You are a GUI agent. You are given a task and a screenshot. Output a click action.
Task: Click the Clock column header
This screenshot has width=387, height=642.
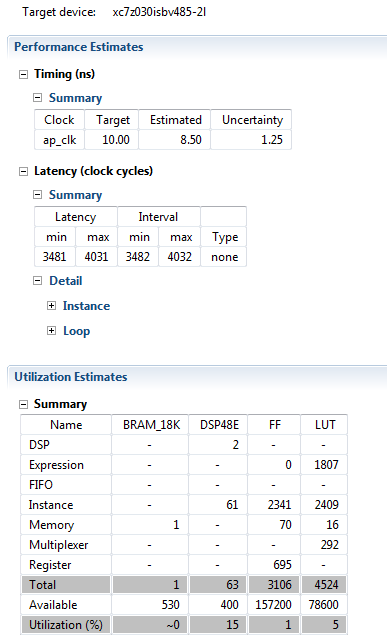(59, 120)
